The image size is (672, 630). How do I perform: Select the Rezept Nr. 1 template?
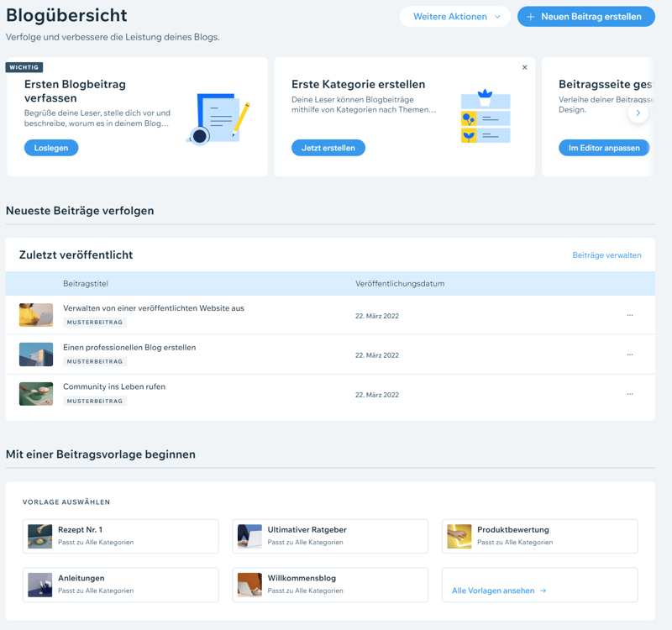tap(121, 536)
